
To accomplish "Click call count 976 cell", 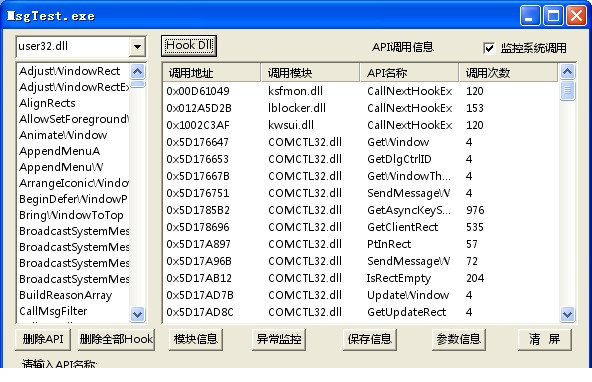I will (475, 210).
